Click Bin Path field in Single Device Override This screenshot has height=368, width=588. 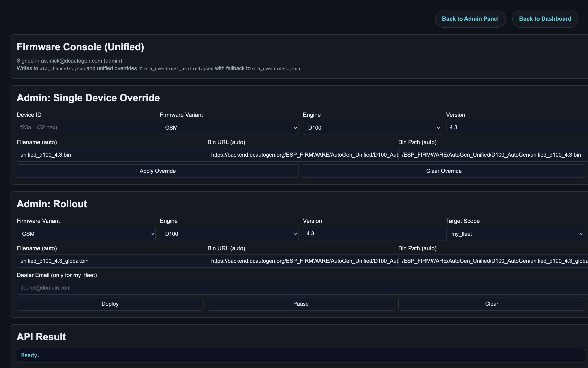point(493,155)
